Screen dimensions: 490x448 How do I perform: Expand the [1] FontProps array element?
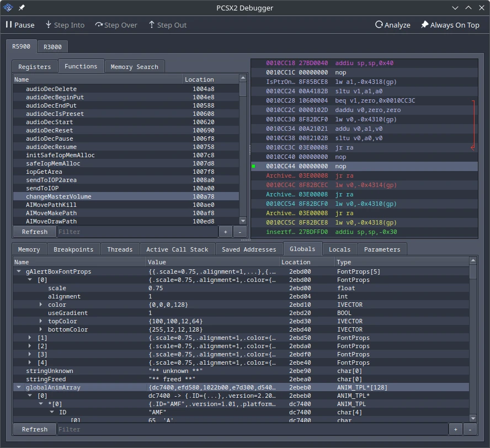(x=30, y=338)
